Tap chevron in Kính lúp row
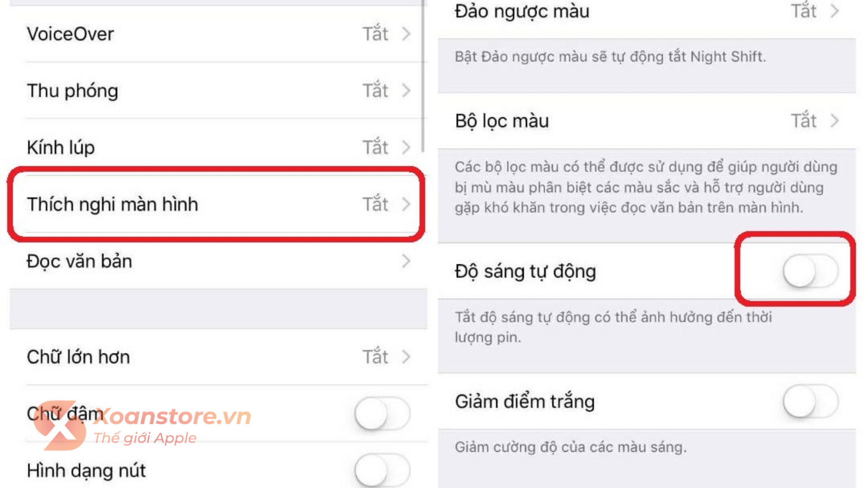The width and height of the screenshot is (868, 488). 406,147
